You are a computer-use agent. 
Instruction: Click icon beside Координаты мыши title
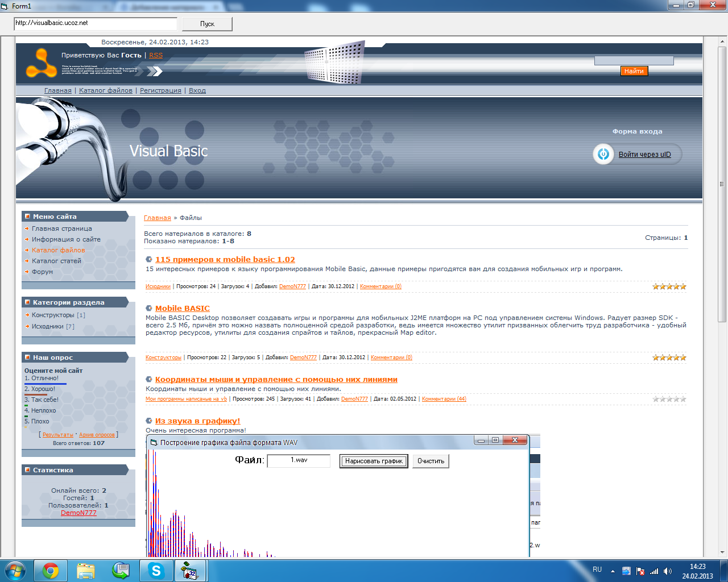click(x=149, y=380)
